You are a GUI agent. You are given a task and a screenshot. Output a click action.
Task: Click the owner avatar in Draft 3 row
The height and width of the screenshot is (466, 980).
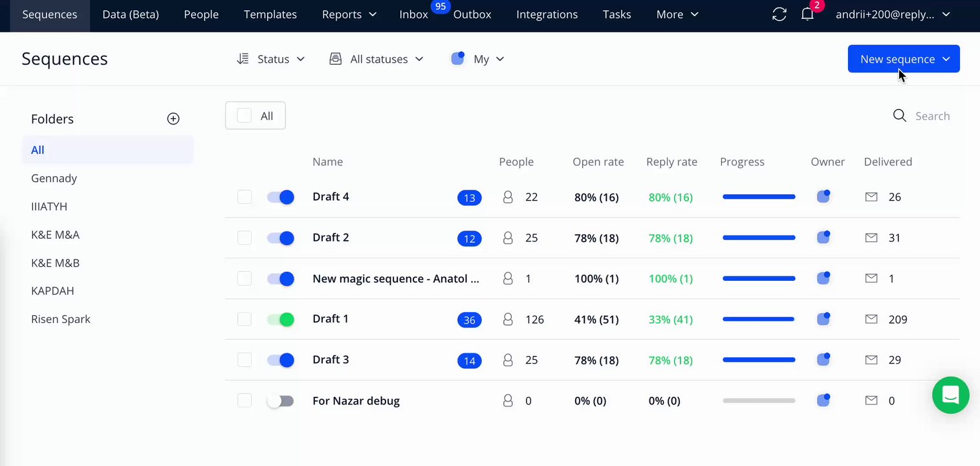(x=823, y=360)
